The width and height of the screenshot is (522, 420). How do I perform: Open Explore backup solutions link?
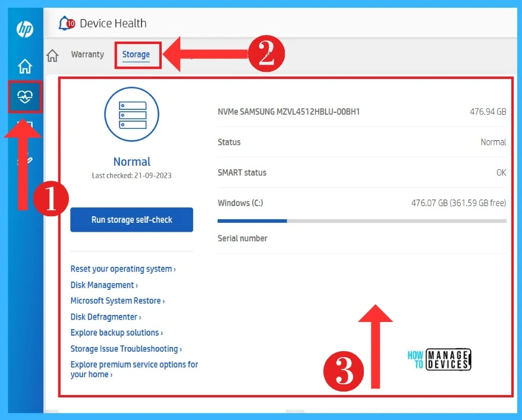(x=117, y=333)
